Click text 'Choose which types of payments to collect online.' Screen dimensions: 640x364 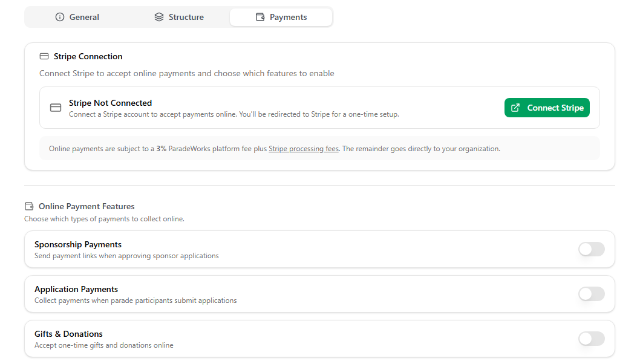point(104,219)
